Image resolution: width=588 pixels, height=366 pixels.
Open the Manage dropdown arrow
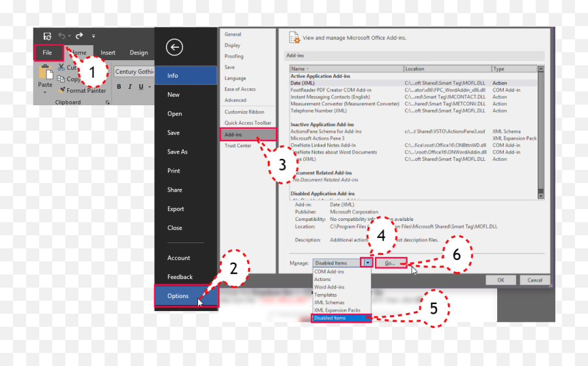coord(367,263)
